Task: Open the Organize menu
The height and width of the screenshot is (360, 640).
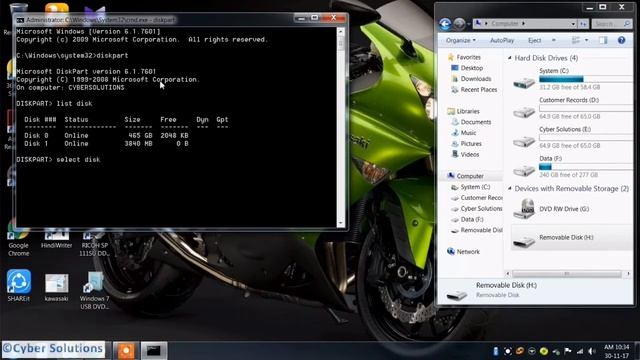Action: pos(461,40)
